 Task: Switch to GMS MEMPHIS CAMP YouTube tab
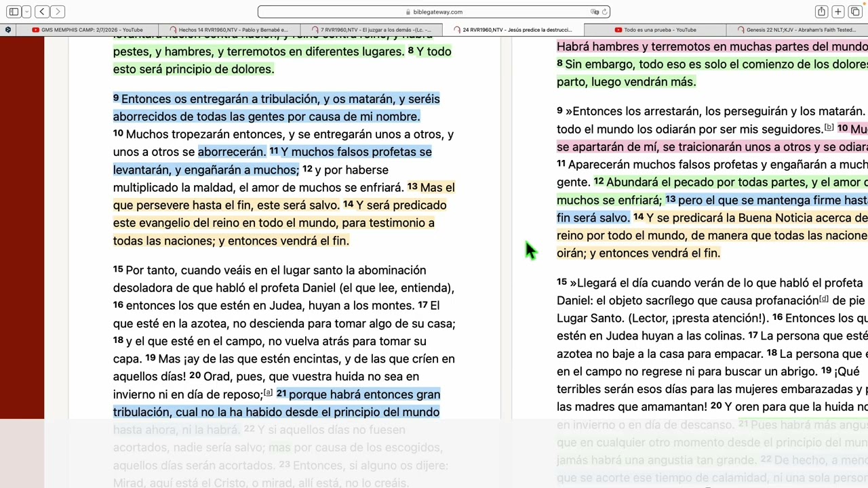87,30
